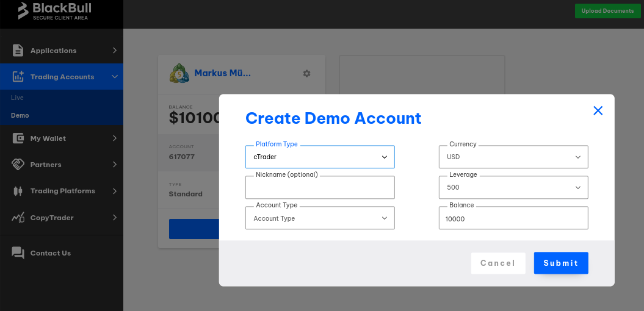
Task: Open the Account Type dropdown
Action: pos(320,218)
